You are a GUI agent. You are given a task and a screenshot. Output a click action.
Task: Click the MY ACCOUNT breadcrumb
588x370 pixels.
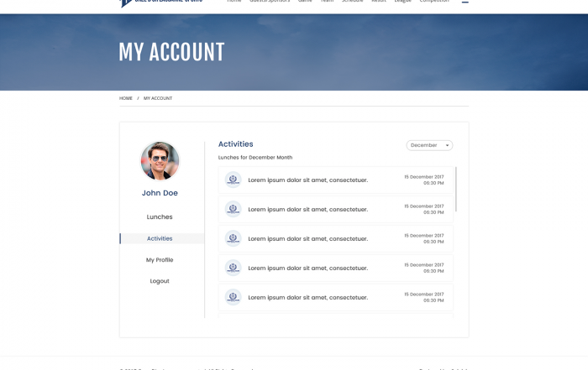[158, 98]
